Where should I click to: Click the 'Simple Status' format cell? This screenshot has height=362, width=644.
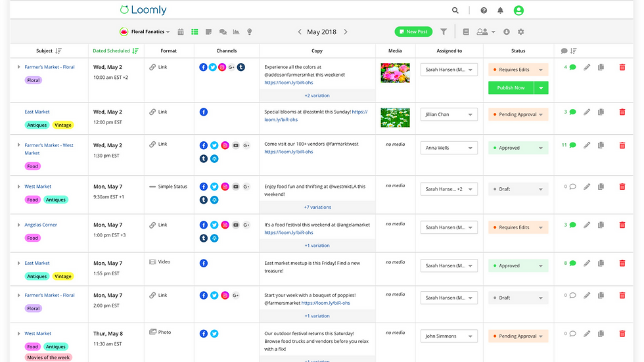[168, 187]
